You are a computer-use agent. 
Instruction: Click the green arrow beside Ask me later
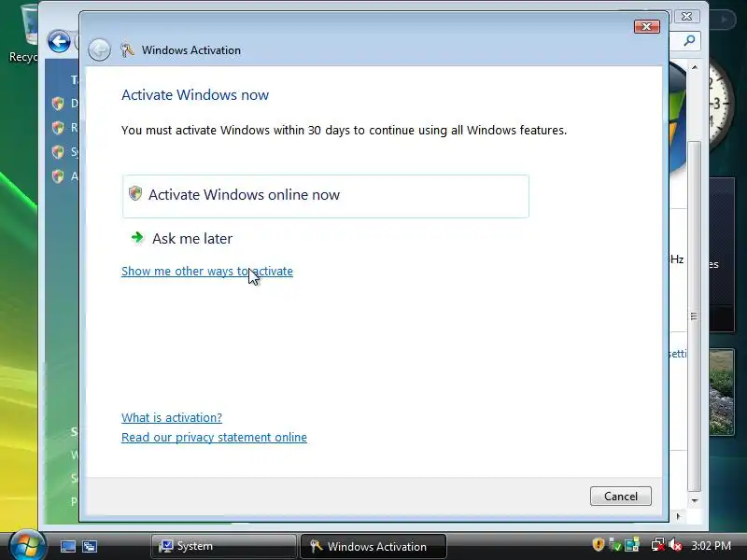[x=137, y=237]
